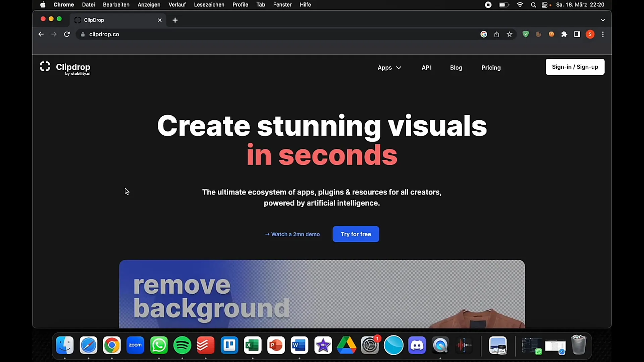Viewport: 644px width, 362px height.
Task: Open the Datei menu
Action: (x=89, y=5)
